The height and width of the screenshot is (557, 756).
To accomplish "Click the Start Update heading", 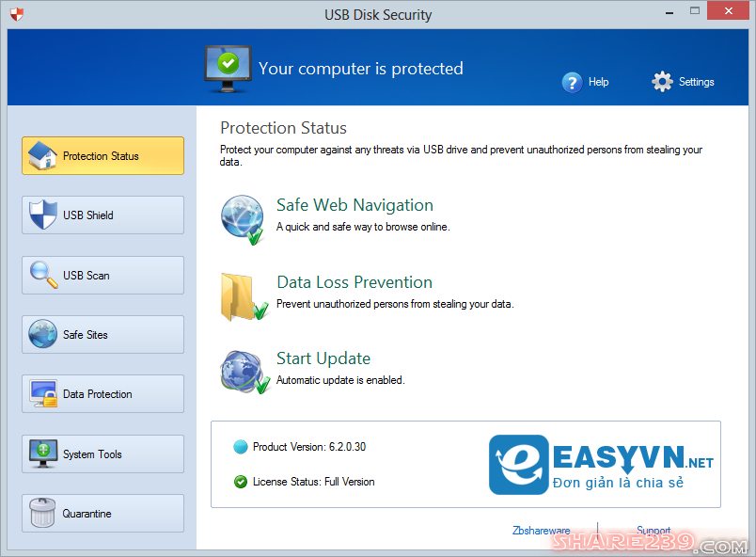I will [323, 358].
